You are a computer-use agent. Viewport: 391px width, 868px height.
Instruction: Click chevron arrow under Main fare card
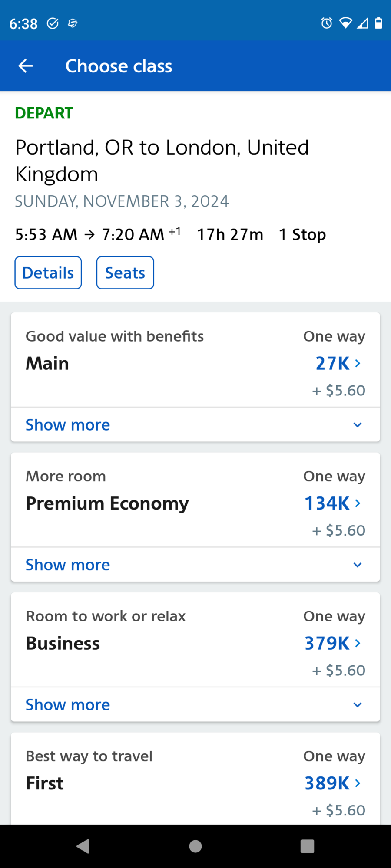pyautogui.click(x=358, y=425)
